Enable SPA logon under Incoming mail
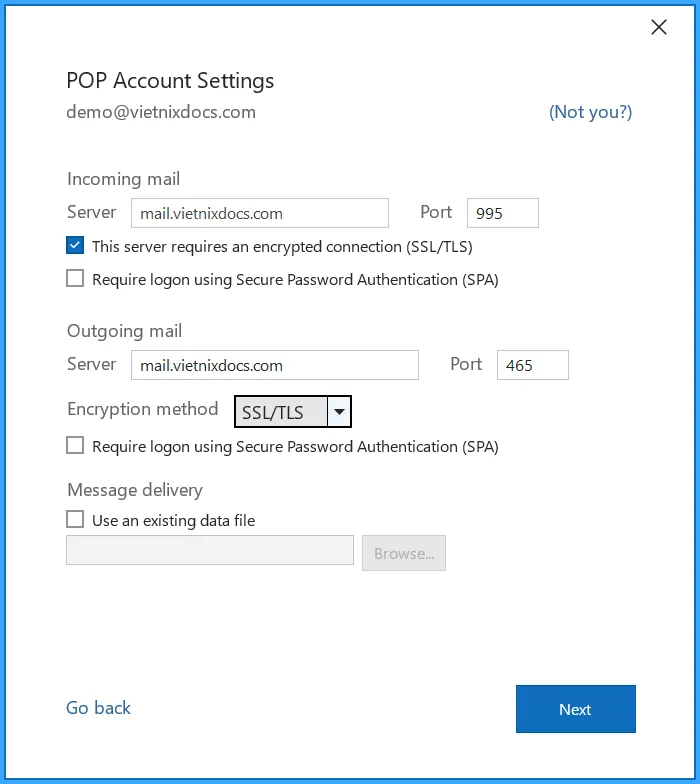The image size is (700, 784). tap(75, 280)
